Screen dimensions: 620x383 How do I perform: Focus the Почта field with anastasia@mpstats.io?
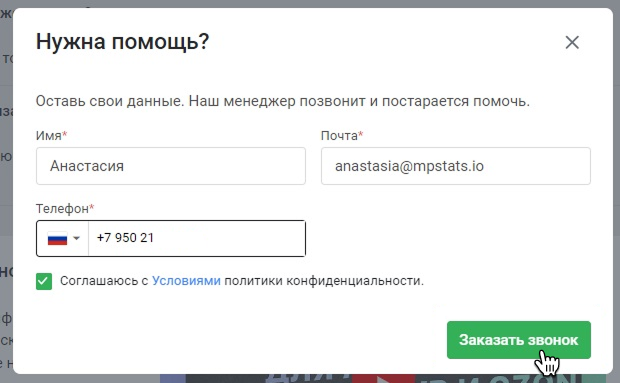pos(456,166)
